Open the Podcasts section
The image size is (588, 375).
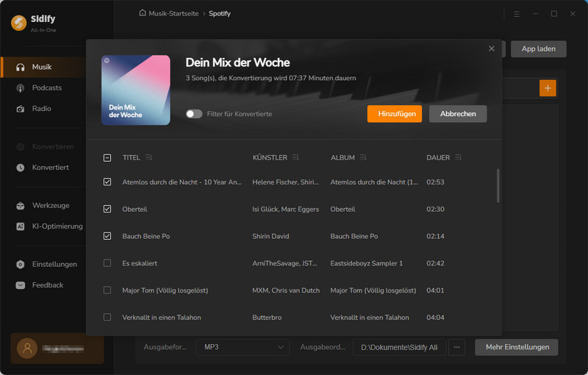[47, 87]
